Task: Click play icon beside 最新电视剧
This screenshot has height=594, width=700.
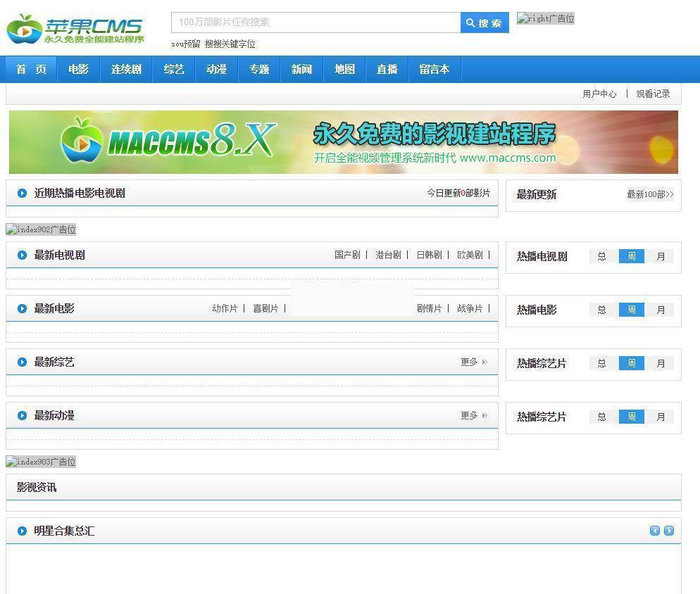Action: click(x=22, y=255)
